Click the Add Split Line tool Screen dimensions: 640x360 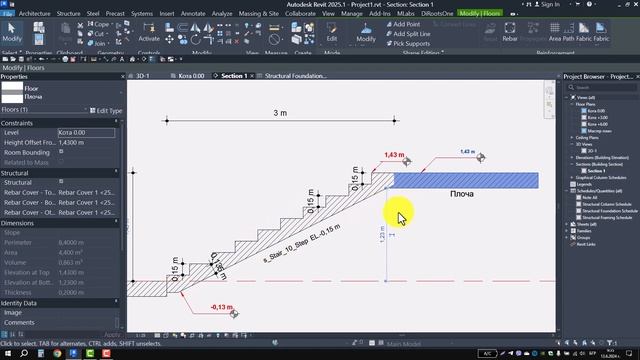click(x=408, y=34)
